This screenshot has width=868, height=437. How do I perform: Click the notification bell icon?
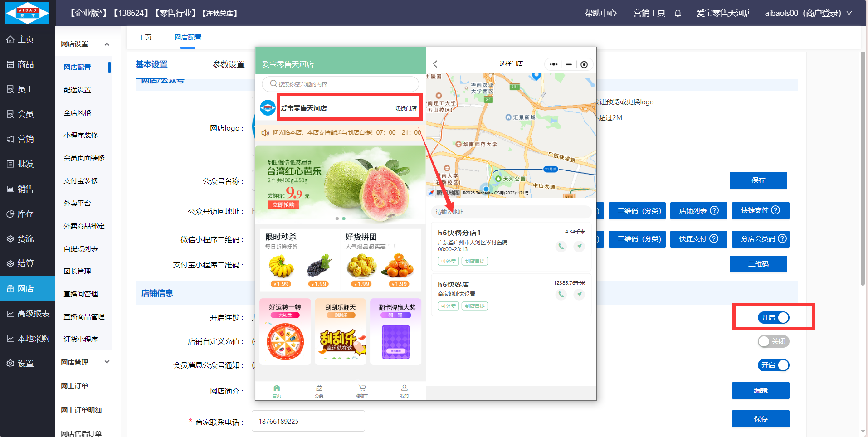point(678,13)
